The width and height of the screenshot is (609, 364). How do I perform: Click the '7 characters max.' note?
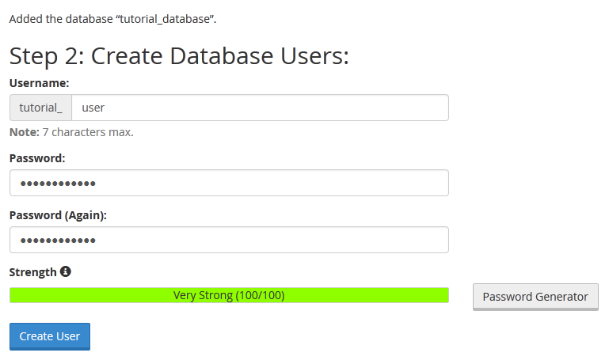point(88,132)
